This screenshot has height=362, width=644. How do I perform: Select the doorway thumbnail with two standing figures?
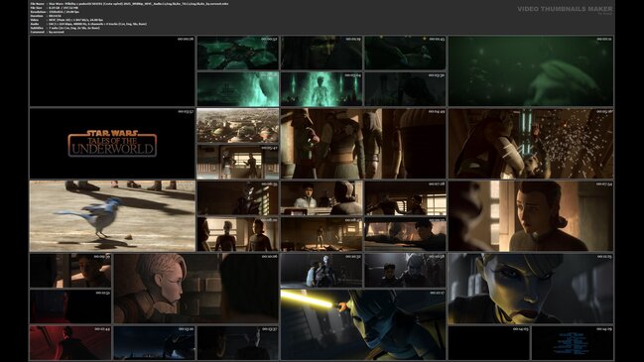[238, 162]
